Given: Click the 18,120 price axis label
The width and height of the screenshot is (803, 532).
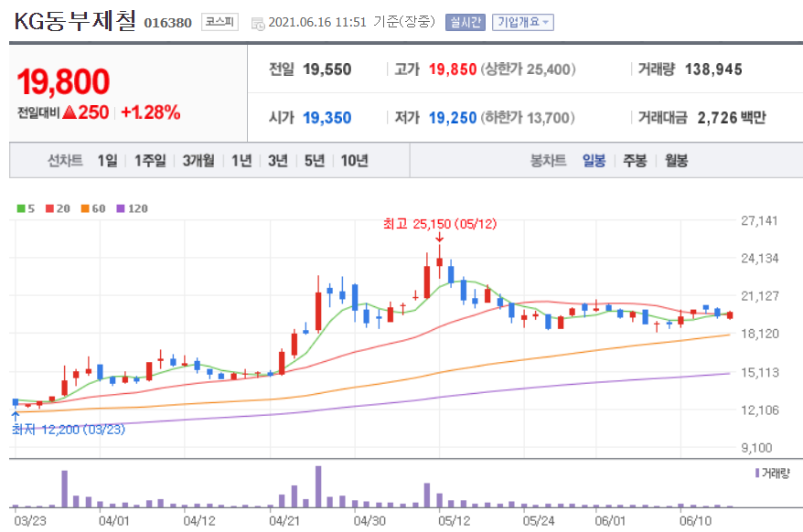Looking at the screenshot, I should [759, 334].
